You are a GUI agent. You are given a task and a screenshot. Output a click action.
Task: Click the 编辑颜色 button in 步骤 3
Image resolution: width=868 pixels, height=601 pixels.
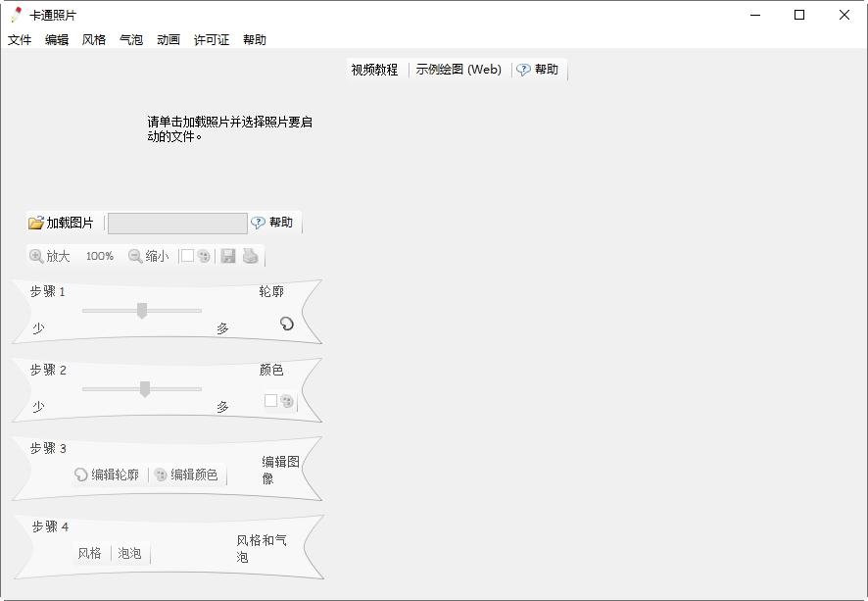[186, 475]
